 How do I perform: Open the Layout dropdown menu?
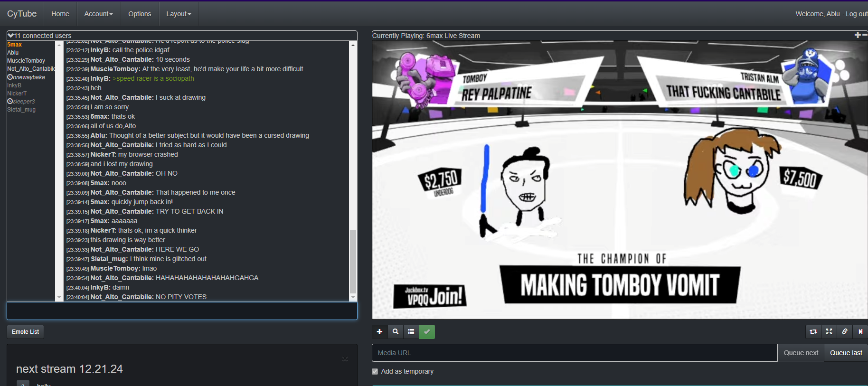(x=179, y=14)
